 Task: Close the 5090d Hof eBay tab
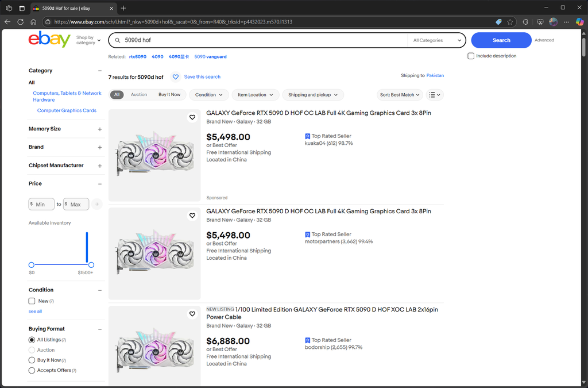click(x=111, y=8)
